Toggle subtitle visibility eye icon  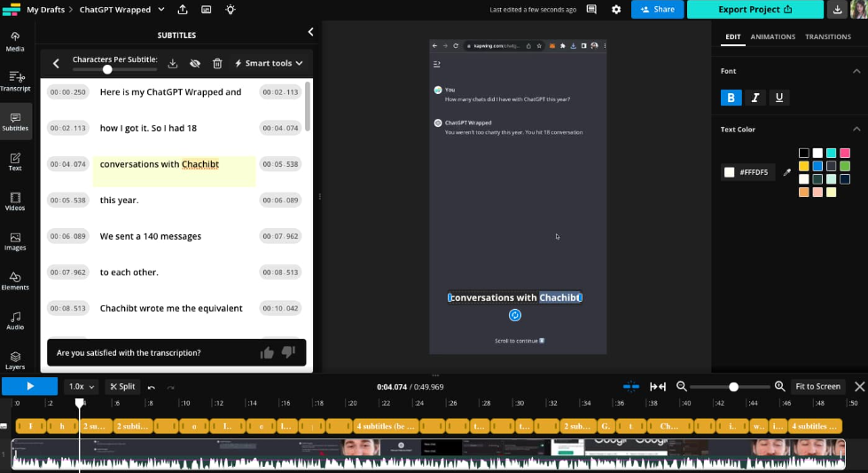click(x=195, y=63)
